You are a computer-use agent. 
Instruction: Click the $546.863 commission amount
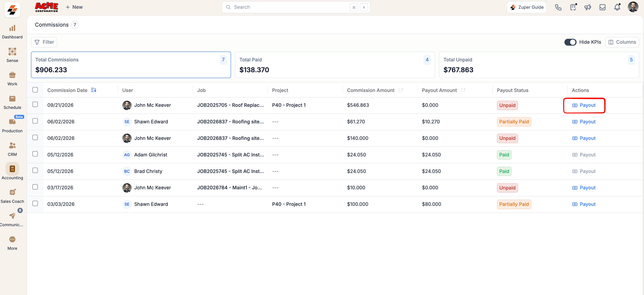[358, 105]
